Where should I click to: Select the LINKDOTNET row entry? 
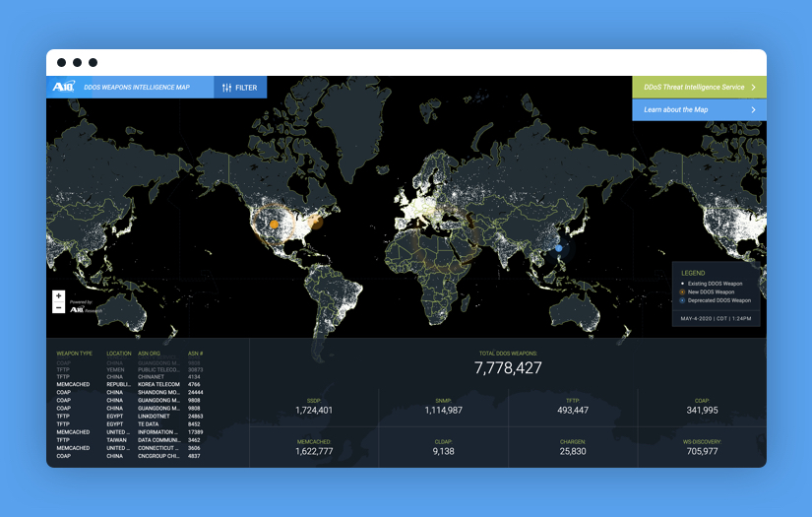[154, 416]
